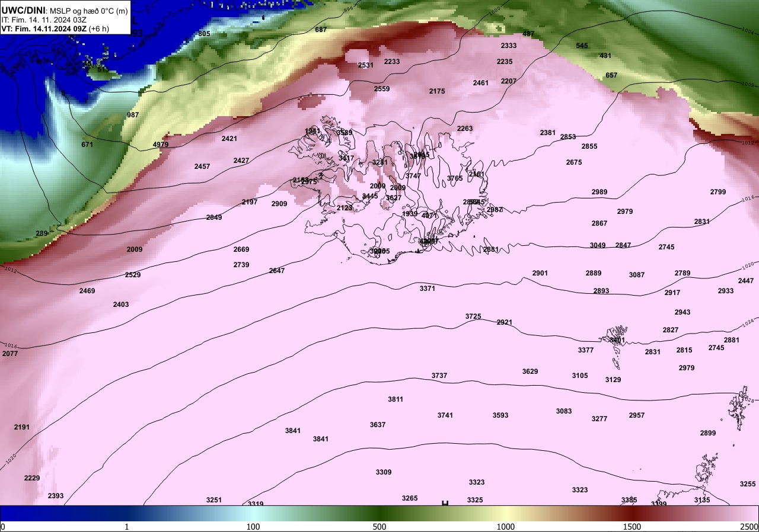Click the 2531 height value
Viewport: 759px width, 532px height.
366,65
